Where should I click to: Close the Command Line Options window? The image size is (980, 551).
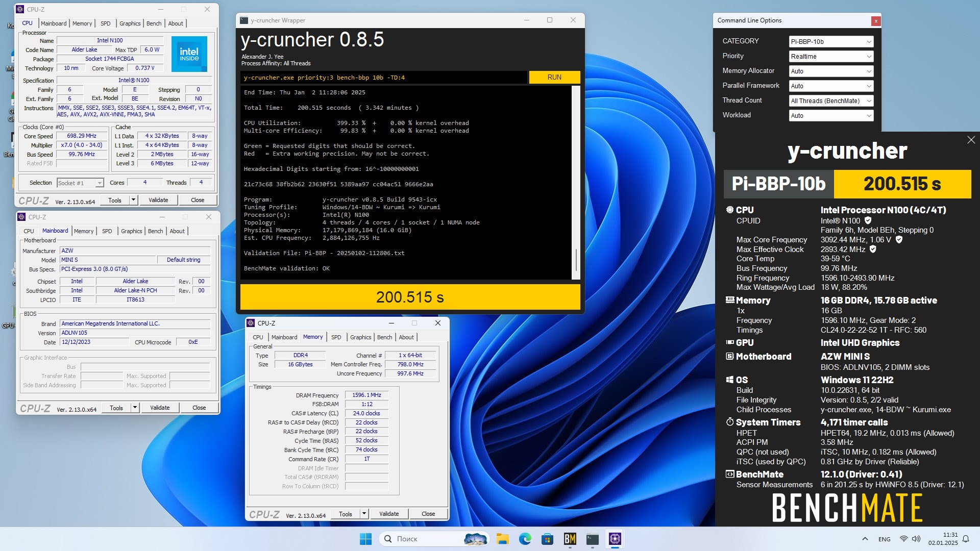[876, 21]
